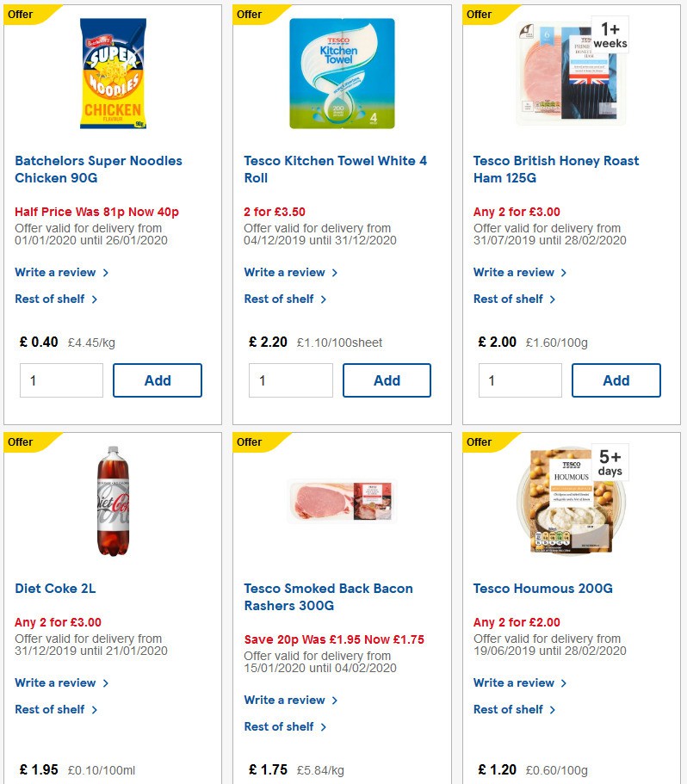Viewport: 687px width, 784px height.
Task: Click the quantity field for Tesco Kitchen Towel
Action: (290, 380)
